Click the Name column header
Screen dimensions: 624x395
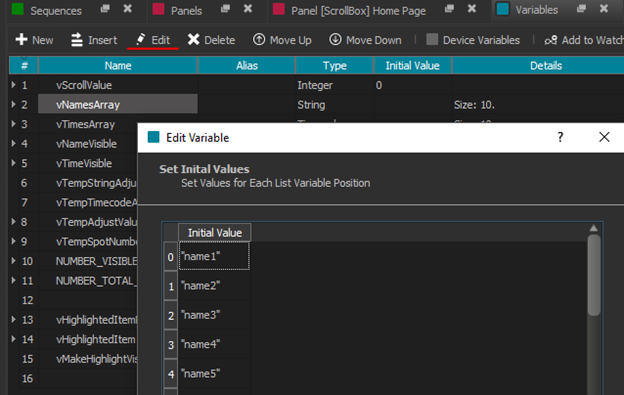(118, 65)
